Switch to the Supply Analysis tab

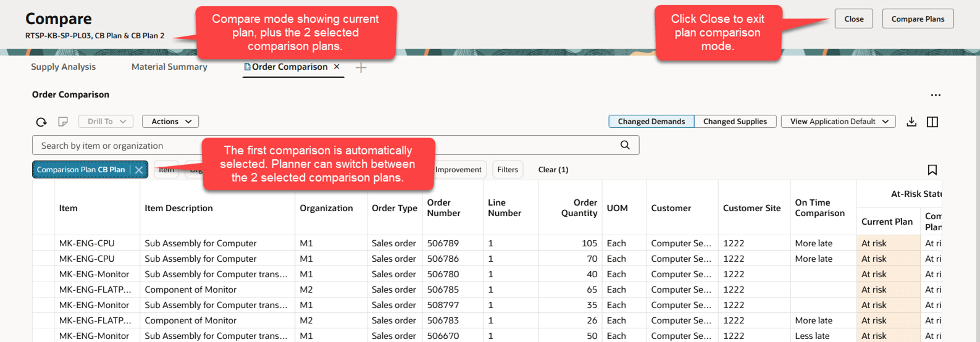[x=63, y=67]
